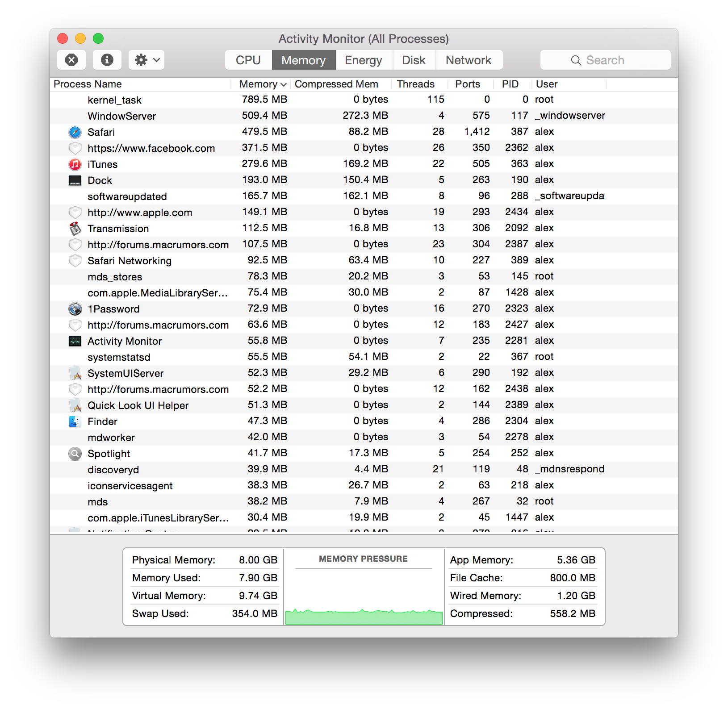Select the SystemUIServer process icon
728x709 pixels.
(x=75, y=373)
